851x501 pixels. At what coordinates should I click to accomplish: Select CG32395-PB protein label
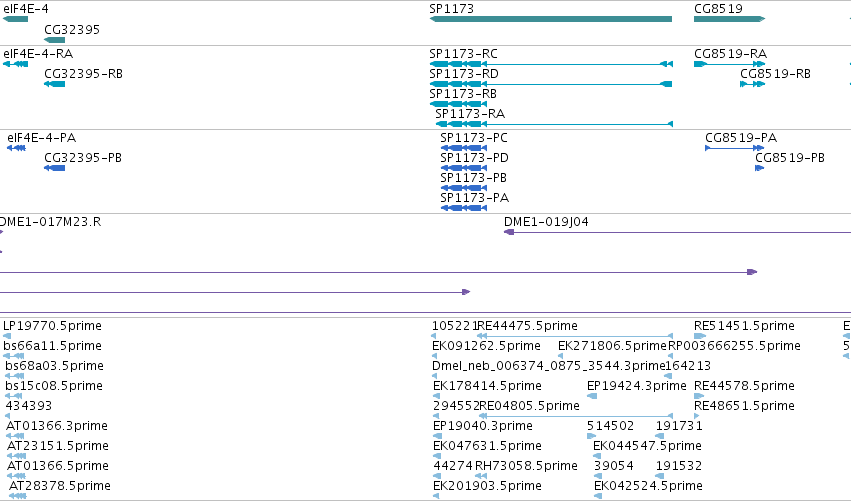83,158
